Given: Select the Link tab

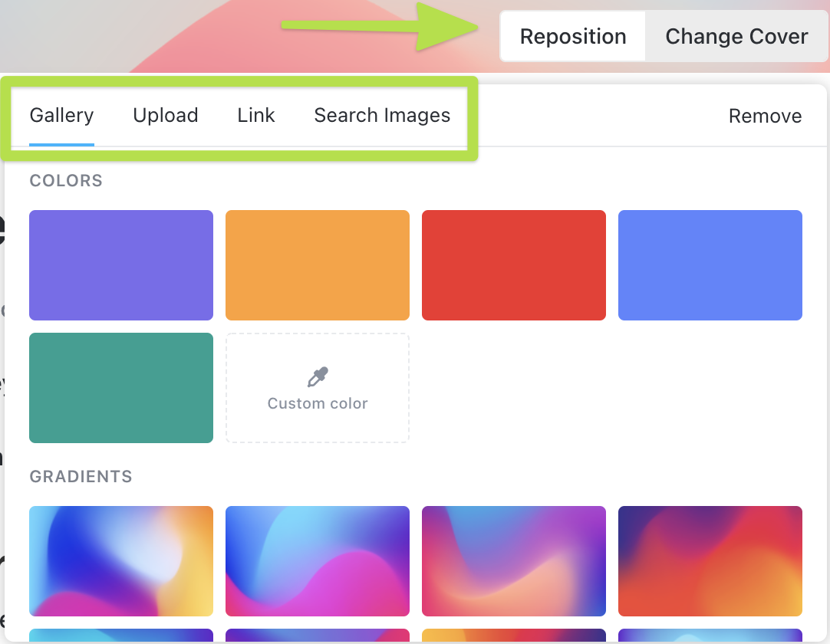Looking at the screenshot, I should [256, 116].
